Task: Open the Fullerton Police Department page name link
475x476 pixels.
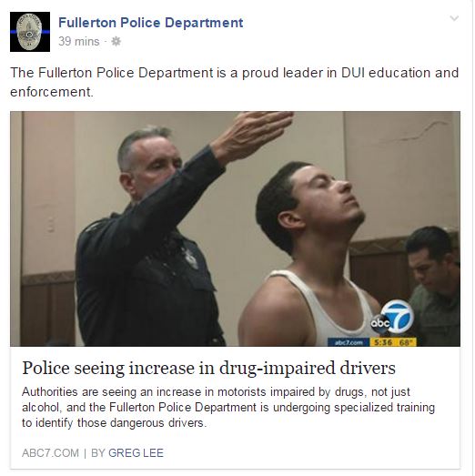Action: [x=150, y=23]
